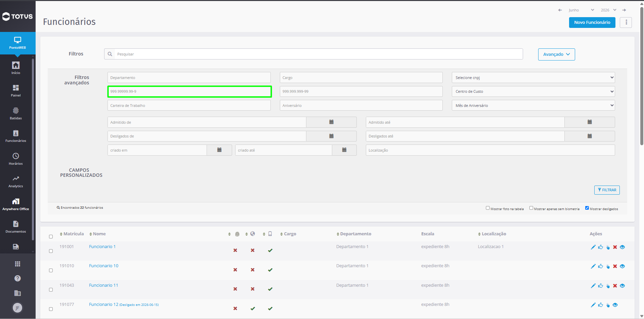
Task: View Funcionario 12 with eye icon
Action: coord(615,305)
